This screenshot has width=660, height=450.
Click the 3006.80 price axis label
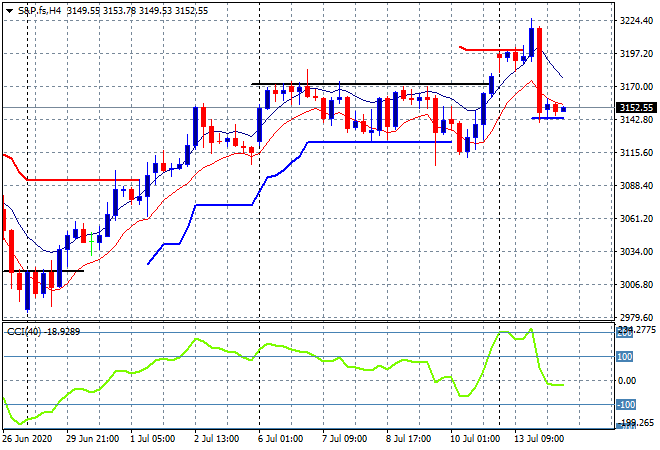click(x=636, y=285)
